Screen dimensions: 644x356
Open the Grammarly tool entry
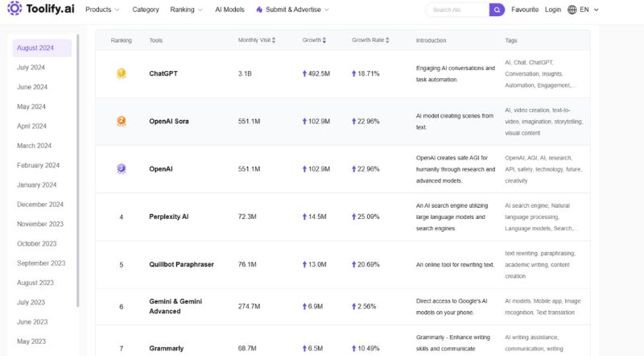(x=167, y=348)
